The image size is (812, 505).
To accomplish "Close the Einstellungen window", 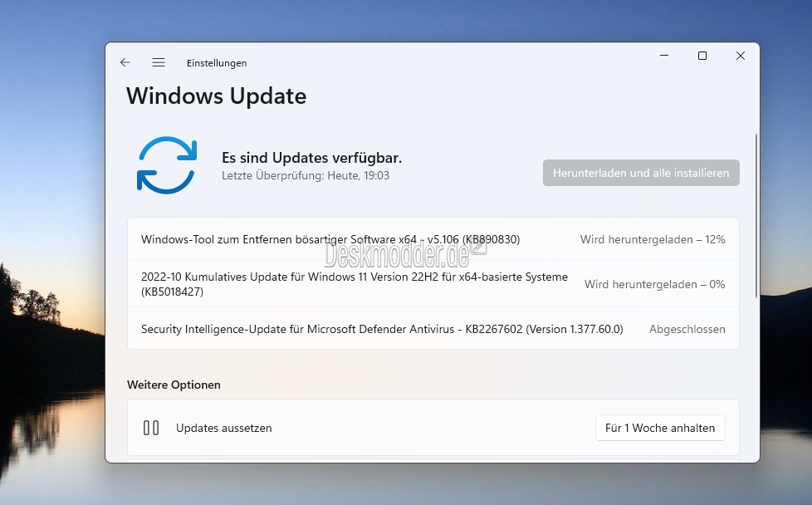I will [x=741, y=56].
